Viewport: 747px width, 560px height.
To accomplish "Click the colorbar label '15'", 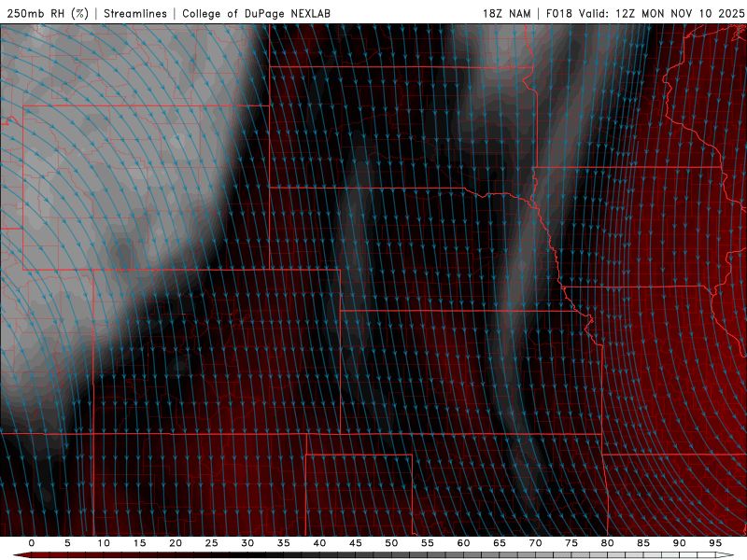I will [139, 543].
